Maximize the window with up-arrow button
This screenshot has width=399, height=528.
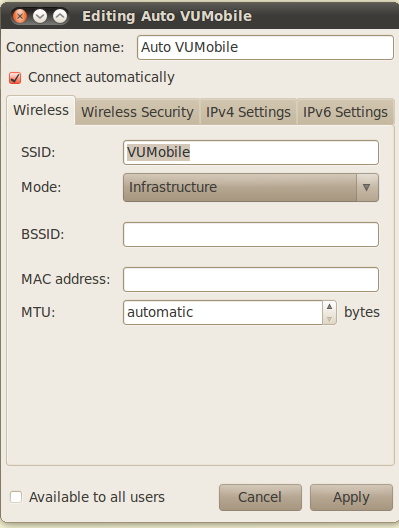point(60,16)
